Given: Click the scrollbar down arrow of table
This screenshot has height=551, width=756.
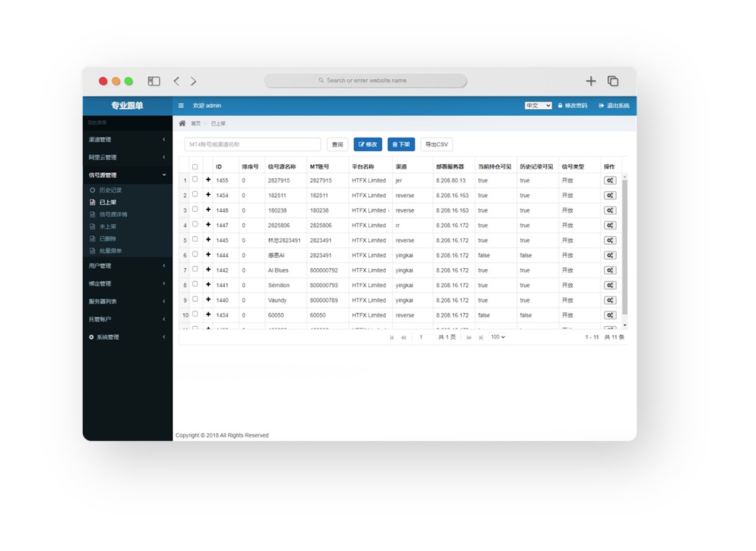Looking at the screenshot, I should point(625,325).
